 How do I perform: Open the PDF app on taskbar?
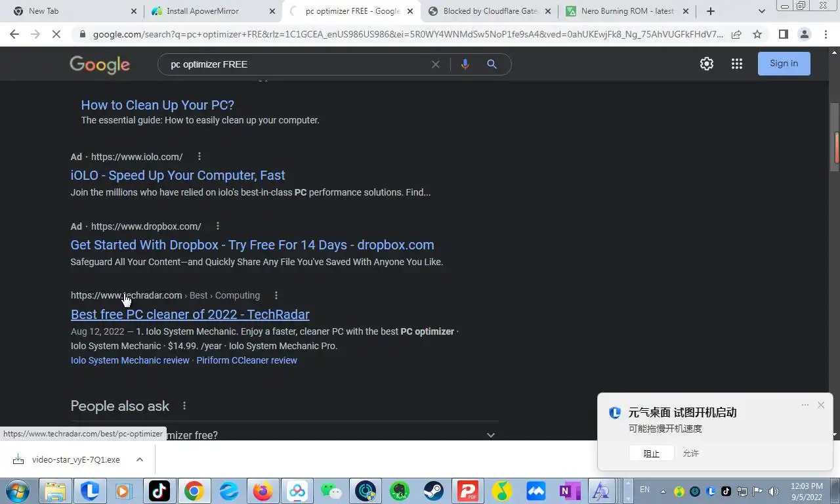pos(467,491)
